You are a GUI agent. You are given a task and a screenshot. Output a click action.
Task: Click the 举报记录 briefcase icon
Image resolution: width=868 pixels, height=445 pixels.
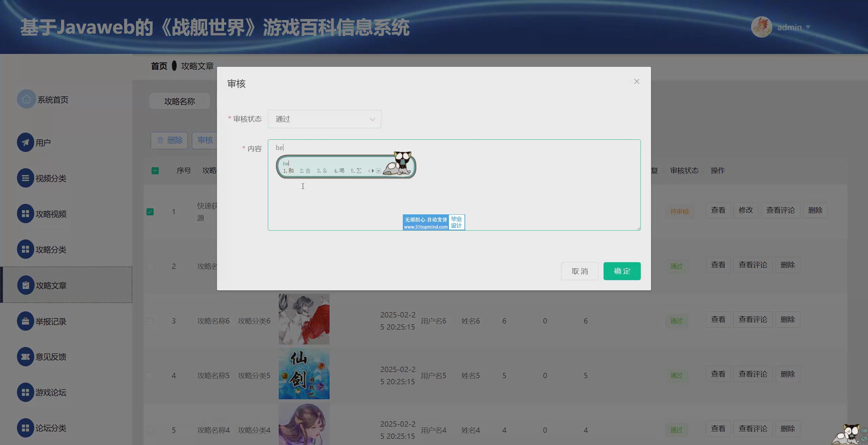(25, 321)
